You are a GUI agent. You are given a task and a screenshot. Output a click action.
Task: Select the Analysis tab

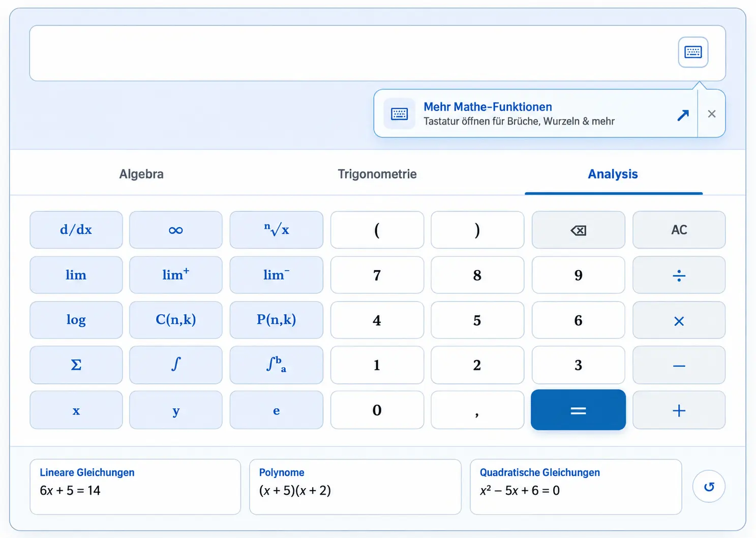[x=613, y=174]
